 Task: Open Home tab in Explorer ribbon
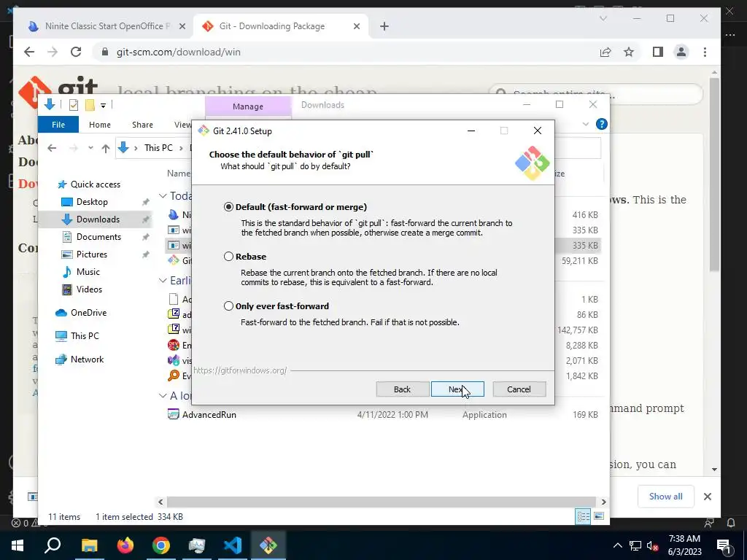[x=99, y=125]
